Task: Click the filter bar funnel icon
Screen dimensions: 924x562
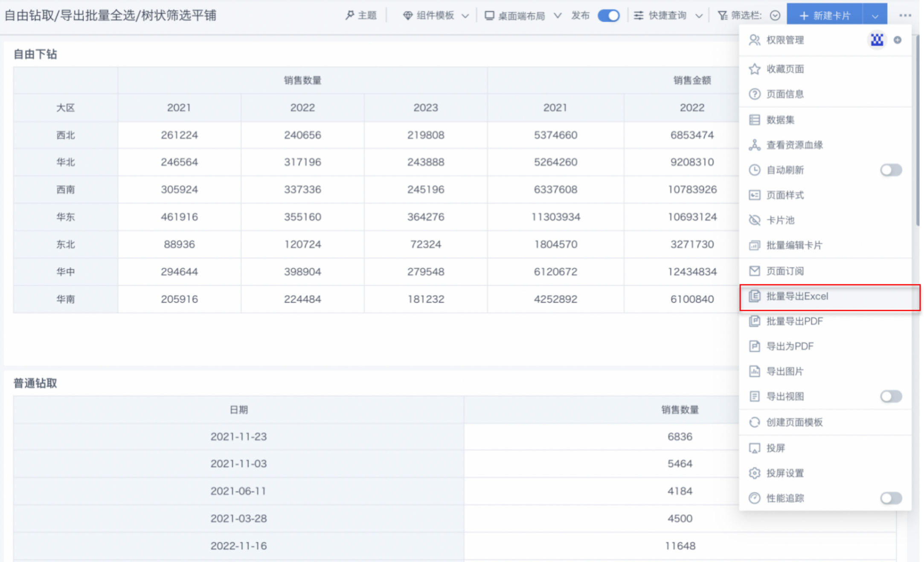Action: [x=722, y=16]
